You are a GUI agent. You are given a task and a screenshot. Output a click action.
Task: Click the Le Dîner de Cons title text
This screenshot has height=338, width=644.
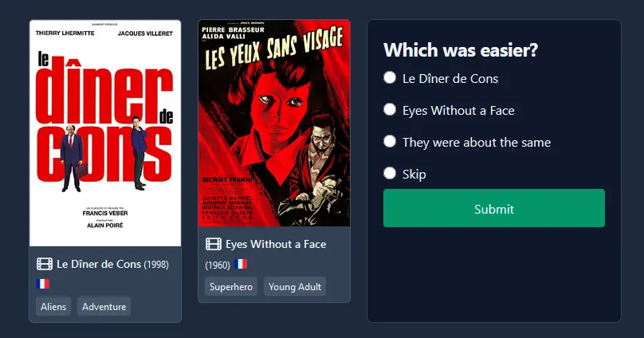(x=99, y=264)
